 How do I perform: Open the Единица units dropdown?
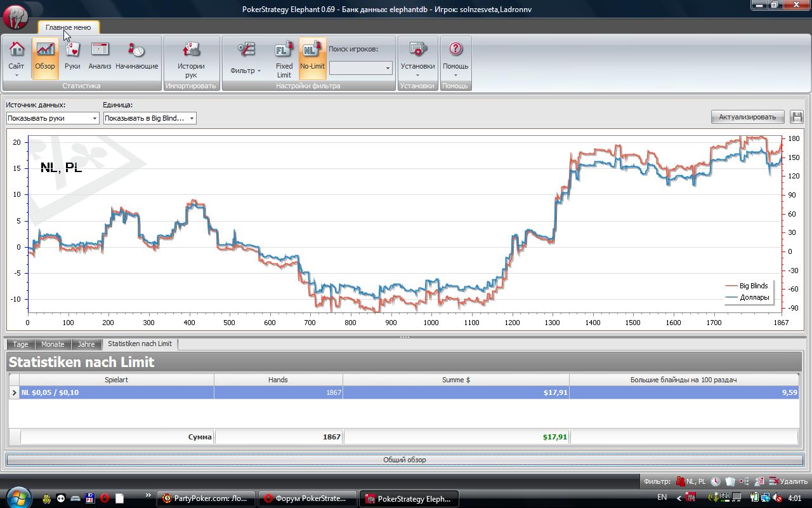point(150,118)
